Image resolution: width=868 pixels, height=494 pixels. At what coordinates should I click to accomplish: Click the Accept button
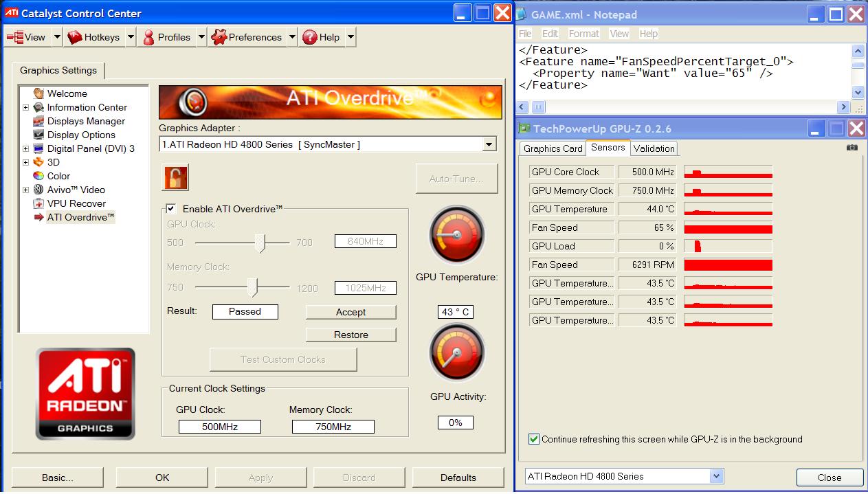coord(351,312)
